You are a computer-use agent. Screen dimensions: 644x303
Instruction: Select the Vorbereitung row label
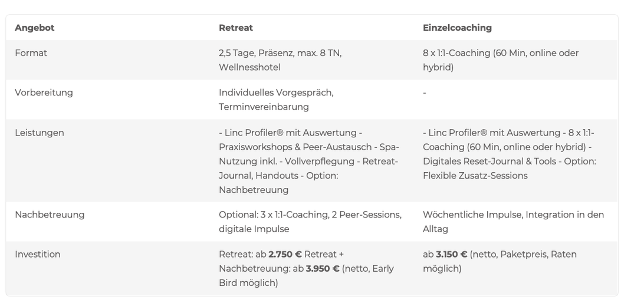(44, 93)
